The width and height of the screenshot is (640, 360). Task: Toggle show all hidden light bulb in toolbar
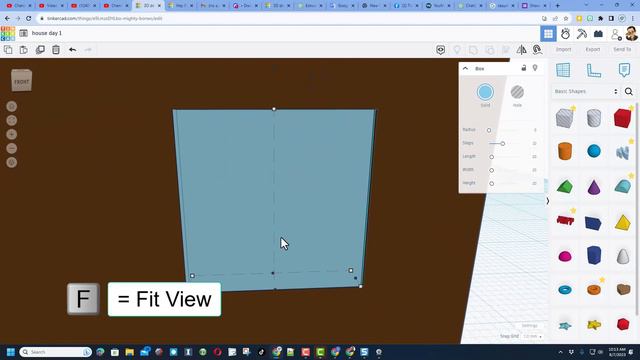(457, 50)
